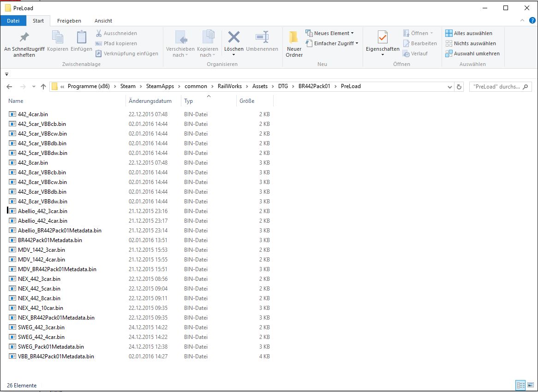The width and height of the screenshot is (538, 392).
Task: Sort files by Änderungsdatum column header
Action: point(150,101)
